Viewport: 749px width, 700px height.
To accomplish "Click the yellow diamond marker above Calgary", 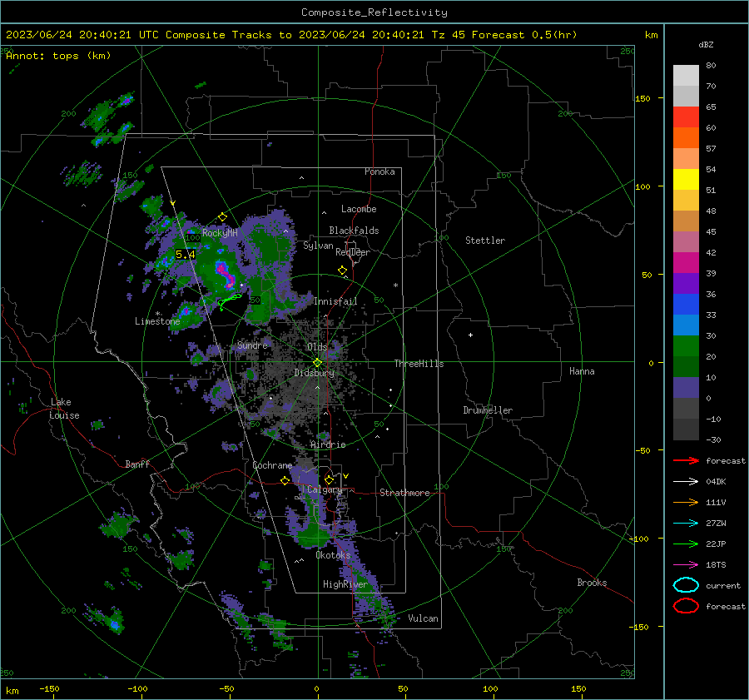I will [329, 479].
